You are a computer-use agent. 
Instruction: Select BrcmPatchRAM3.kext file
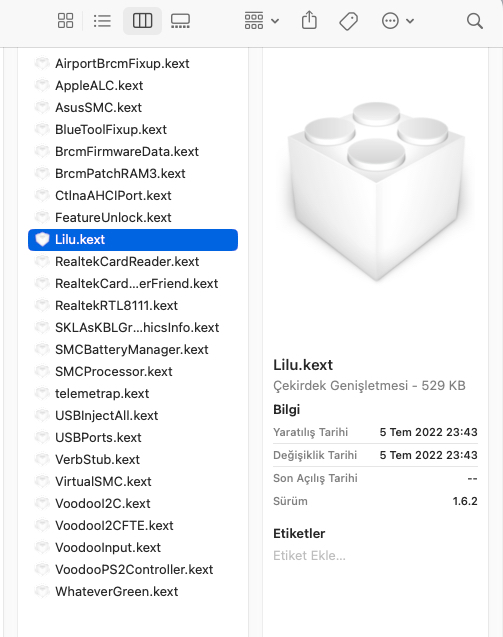click(133, 173)
